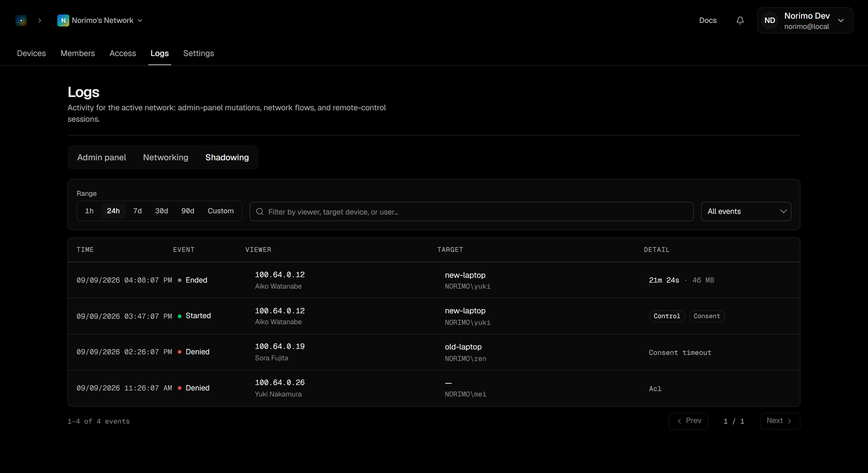This screenshot has height=473, width=868.
Task: Go to the Devices tab
Action: tap(31, 53)
